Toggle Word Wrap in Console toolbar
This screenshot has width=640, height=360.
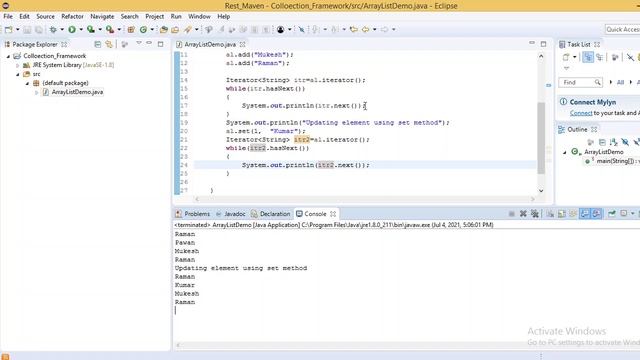click(x=573, y=213)
